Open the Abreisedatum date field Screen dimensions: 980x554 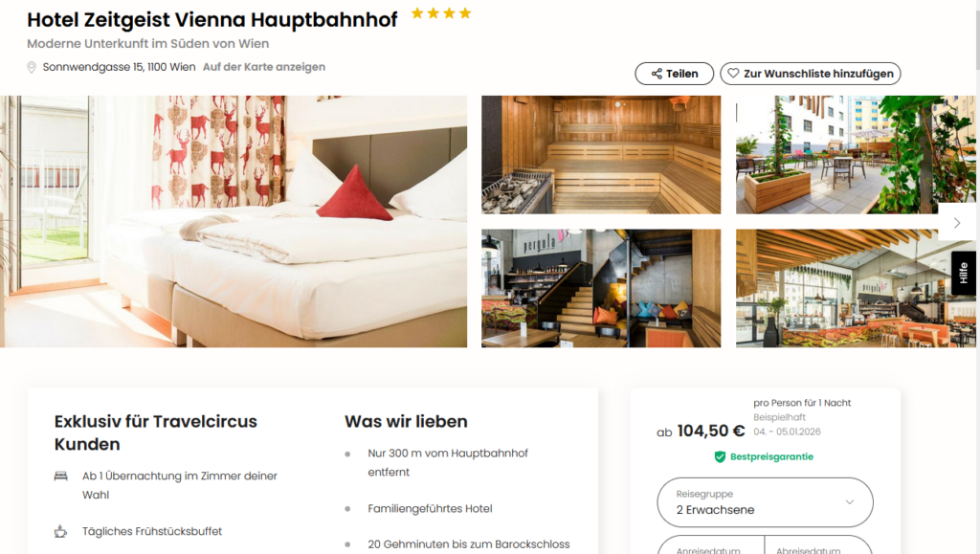(x=819, y=544)
